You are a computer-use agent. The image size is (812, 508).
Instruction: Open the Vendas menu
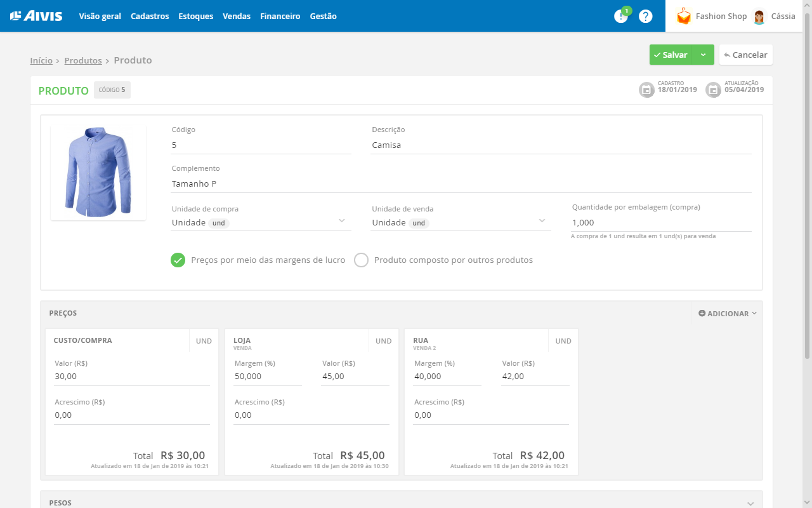pos(237,16)
